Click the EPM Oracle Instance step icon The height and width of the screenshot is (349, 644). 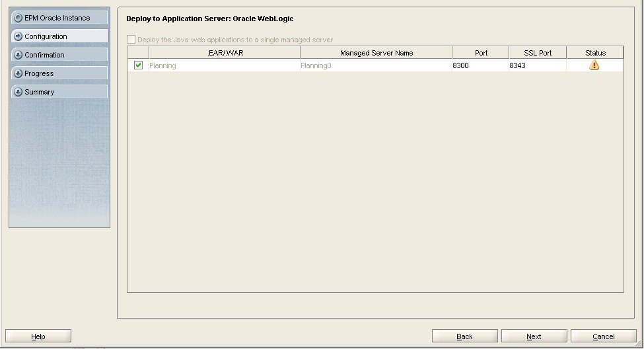tap(18, 18)
